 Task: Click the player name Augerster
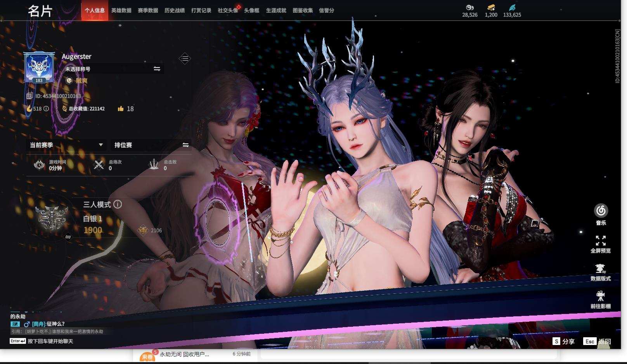(x=76, y=56)
